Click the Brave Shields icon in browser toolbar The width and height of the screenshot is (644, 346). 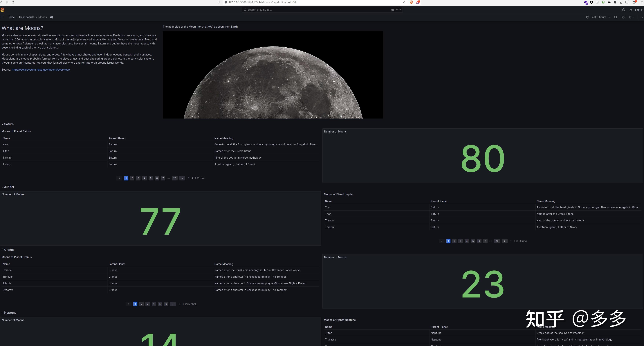click(x=411, y=2)
